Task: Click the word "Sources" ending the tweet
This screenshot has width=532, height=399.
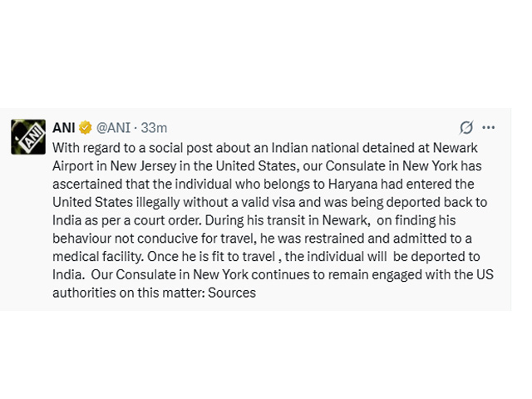Action: [232, 293]
